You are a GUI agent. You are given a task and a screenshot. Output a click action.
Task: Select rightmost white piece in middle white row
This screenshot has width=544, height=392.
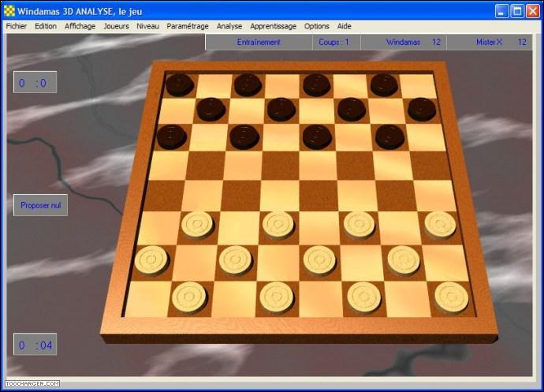(404, 261)
